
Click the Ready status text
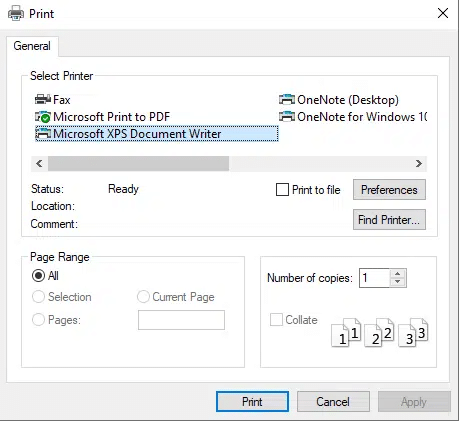(123, 189)
